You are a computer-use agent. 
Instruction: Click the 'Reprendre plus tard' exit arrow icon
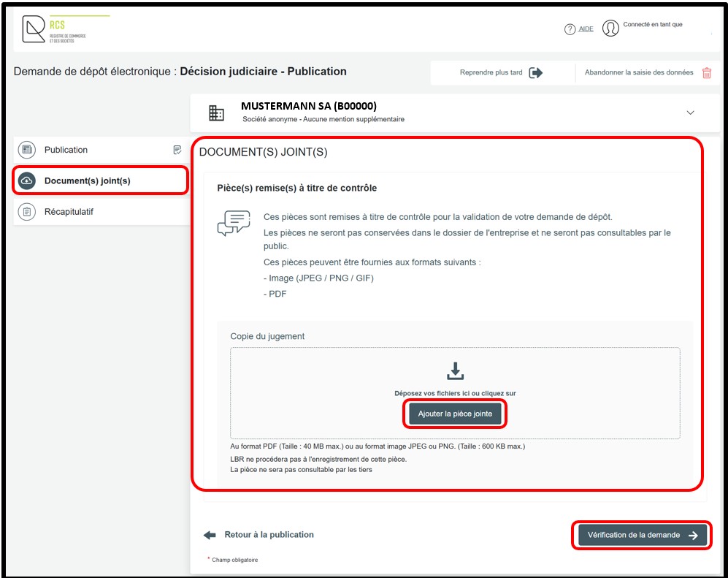point(536,73)
